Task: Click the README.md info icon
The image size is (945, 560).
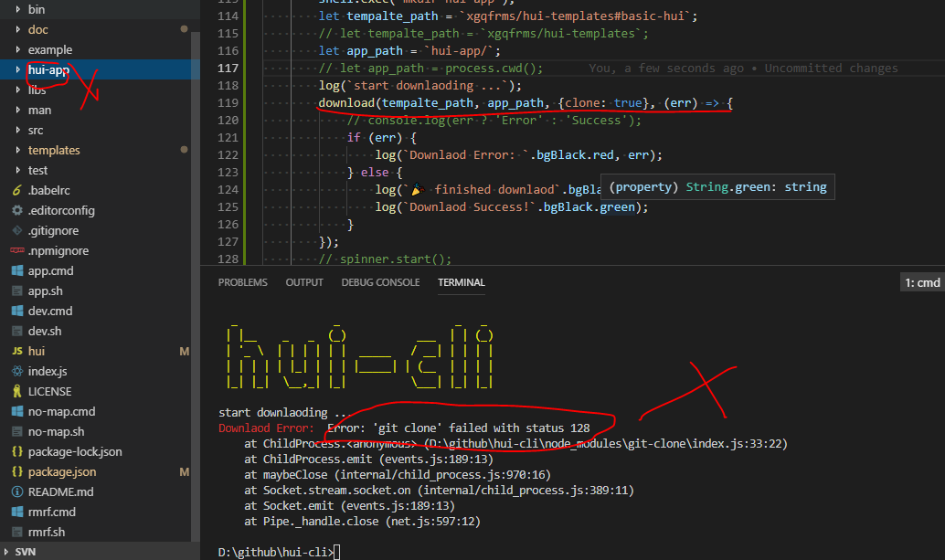Action: [16, 492]
